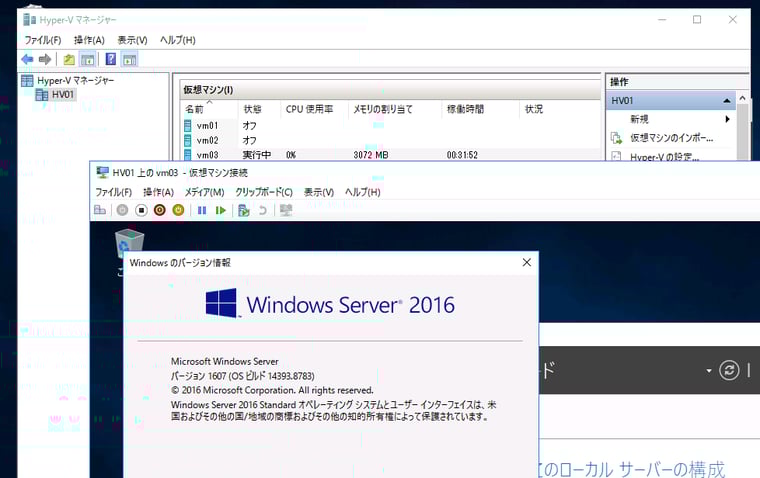Image resolution: width=760 pixels, height=478 pixels.
Task: Click the orange Shut Down icon in vm03 toolbar
Action: [x=159, y=210]
